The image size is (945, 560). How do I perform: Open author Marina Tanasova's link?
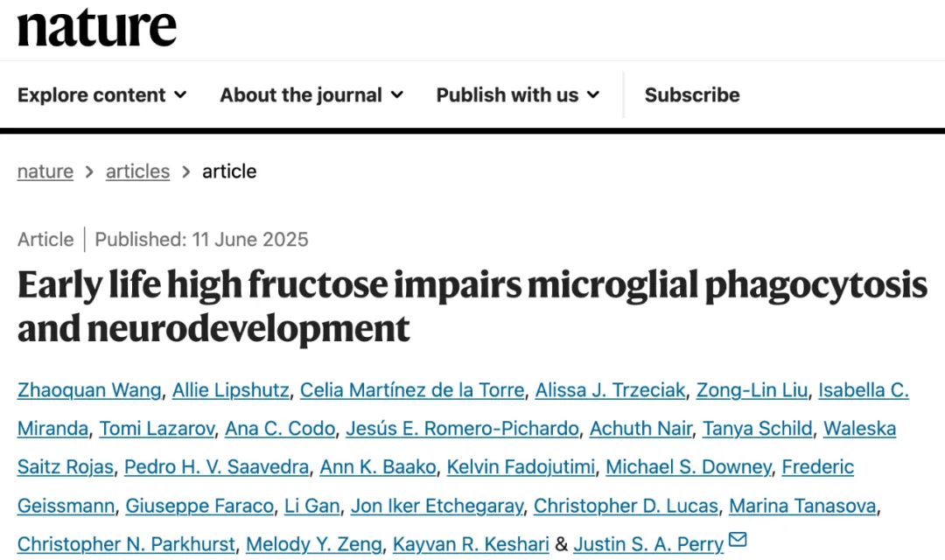pos(802,506)
